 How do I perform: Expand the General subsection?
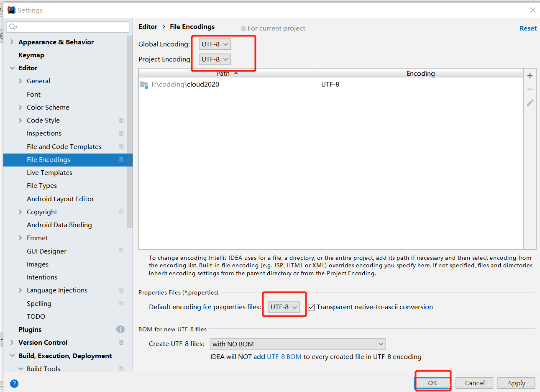click(20, 81)
